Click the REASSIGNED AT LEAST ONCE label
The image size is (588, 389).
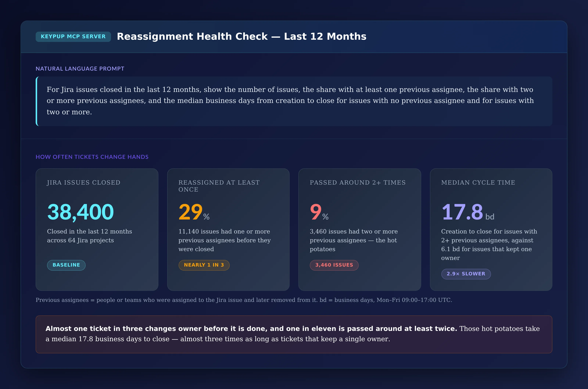pyautogui.click(x=219, y=186)
